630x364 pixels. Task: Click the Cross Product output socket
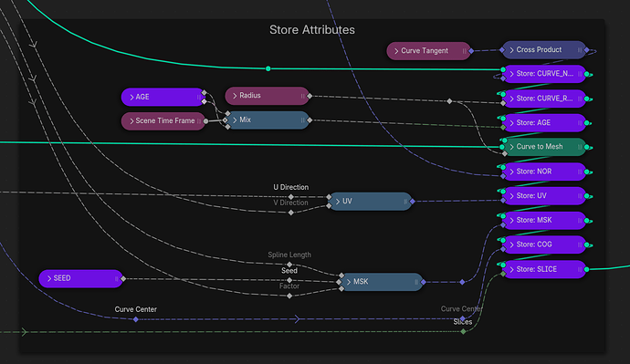pyautogui.click(x=586, y=50)
